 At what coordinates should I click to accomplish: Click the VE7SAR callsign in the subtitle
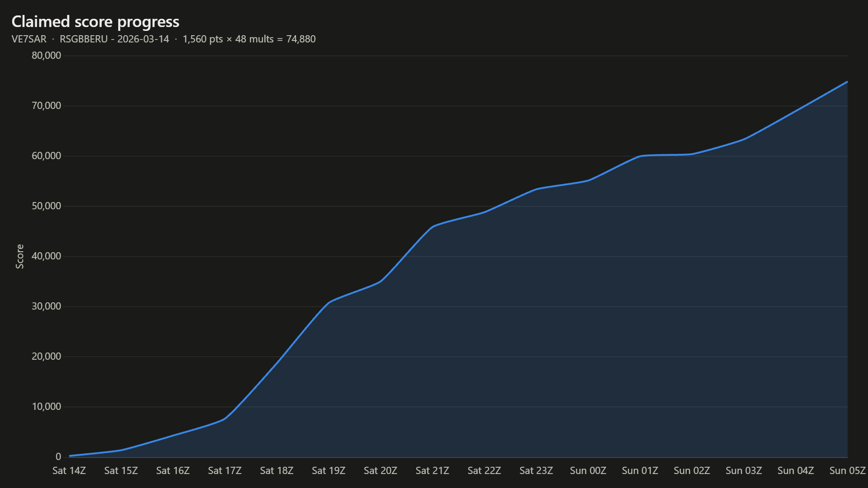(29, 39)
